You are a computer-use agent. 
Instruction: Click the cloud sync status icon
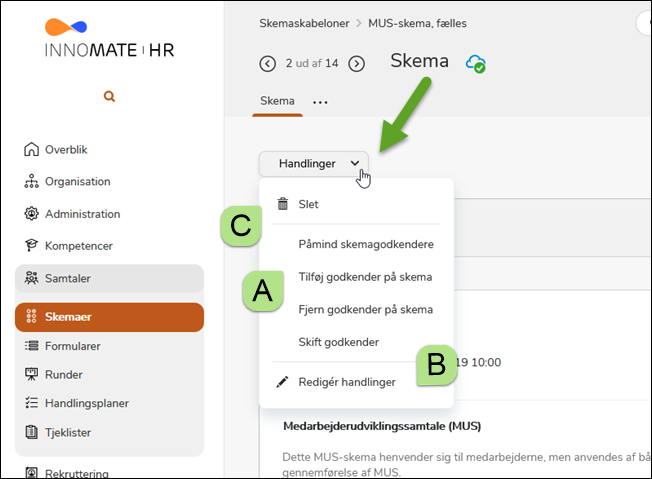475,63
